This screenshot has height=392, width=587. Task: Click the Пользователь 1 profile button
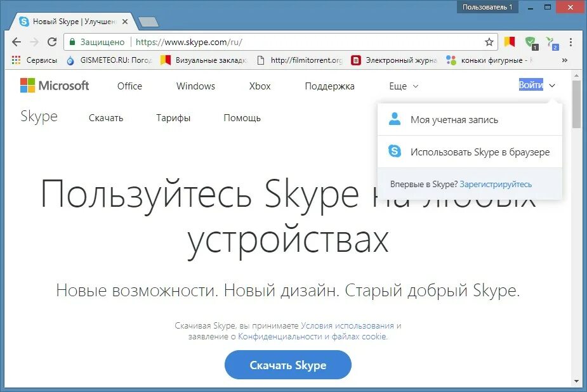pyautogui.click(x=487, y=7)
